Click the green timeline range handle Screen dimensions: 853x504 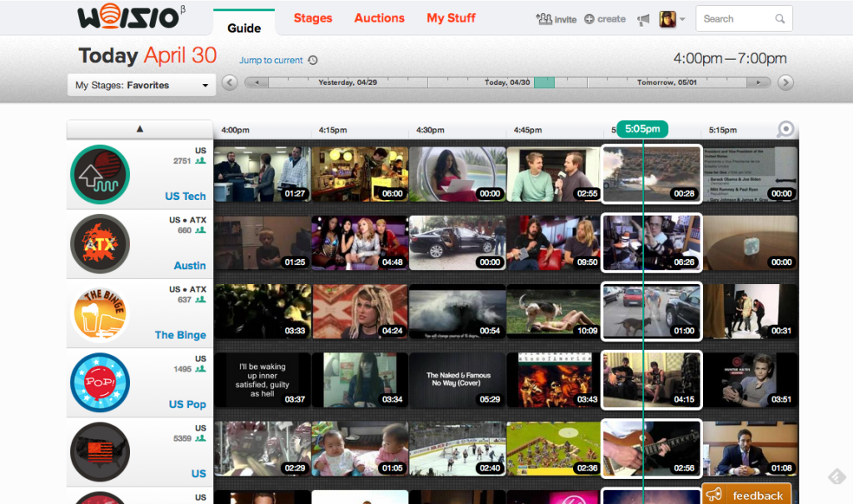(x=544, y=82)
